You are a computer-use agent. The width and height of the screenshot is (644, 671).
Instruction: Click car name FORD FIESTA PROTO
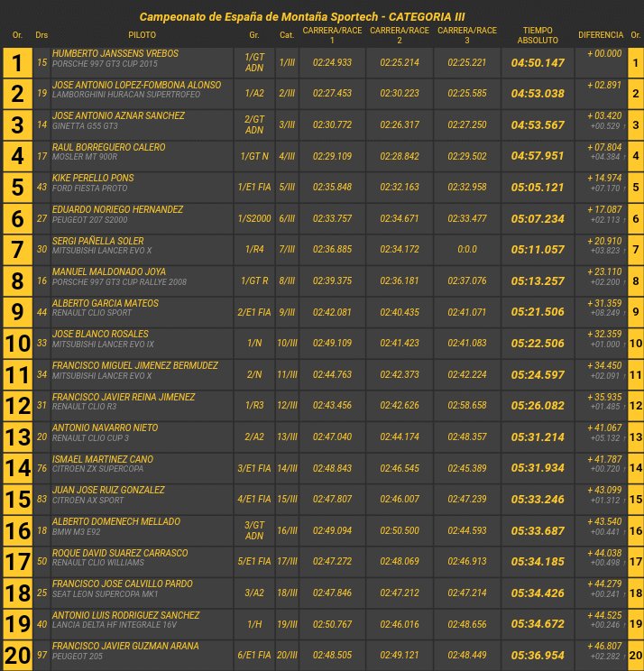[90, 188]
